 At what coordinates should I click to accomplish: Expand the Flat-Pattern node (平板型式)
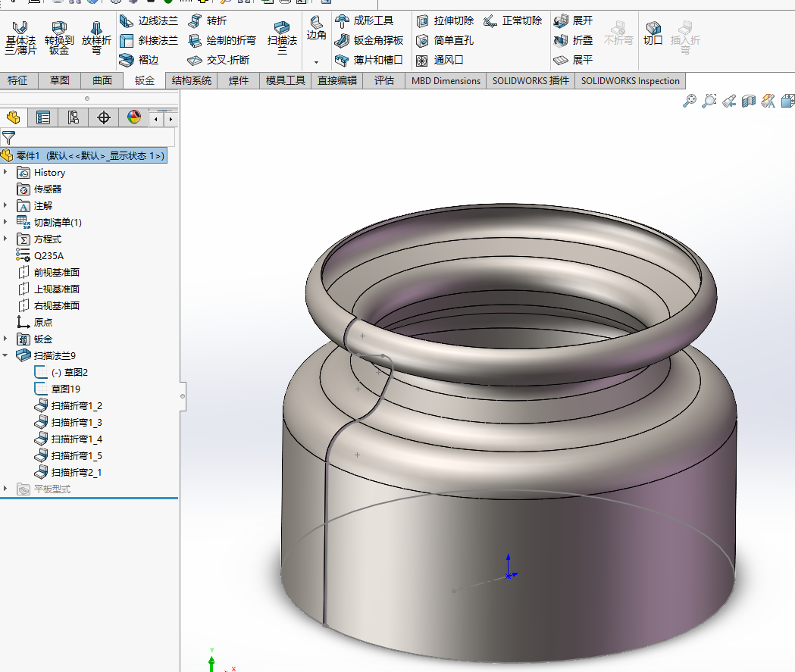[x=5, y=489]
